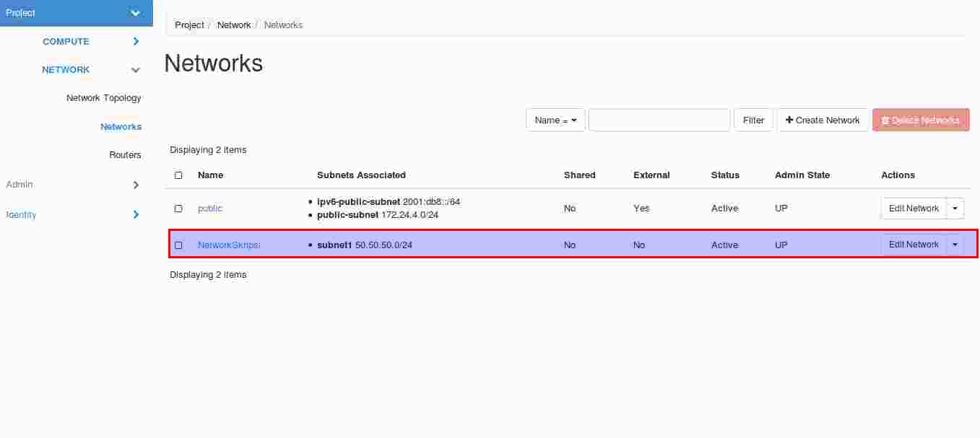Check the public network row checkbox
The height and width of the screenshot is (438, 980).
pos(178,209)
